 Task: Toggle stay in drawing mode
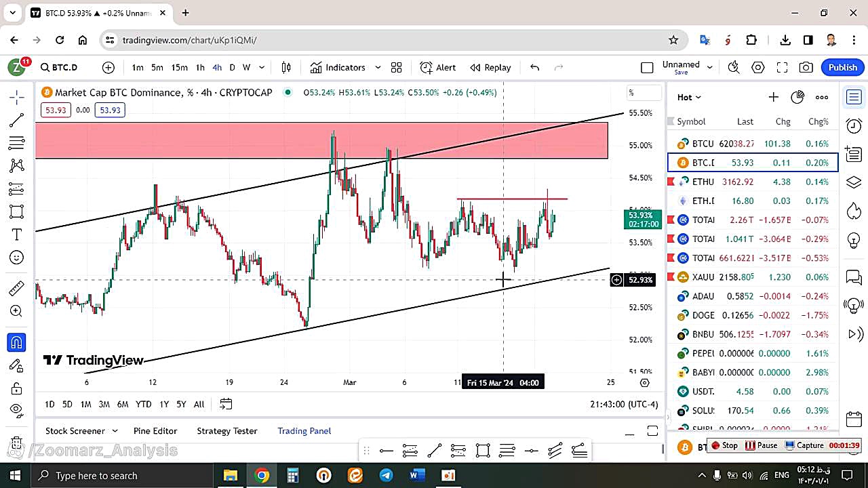tap(17, 365)
